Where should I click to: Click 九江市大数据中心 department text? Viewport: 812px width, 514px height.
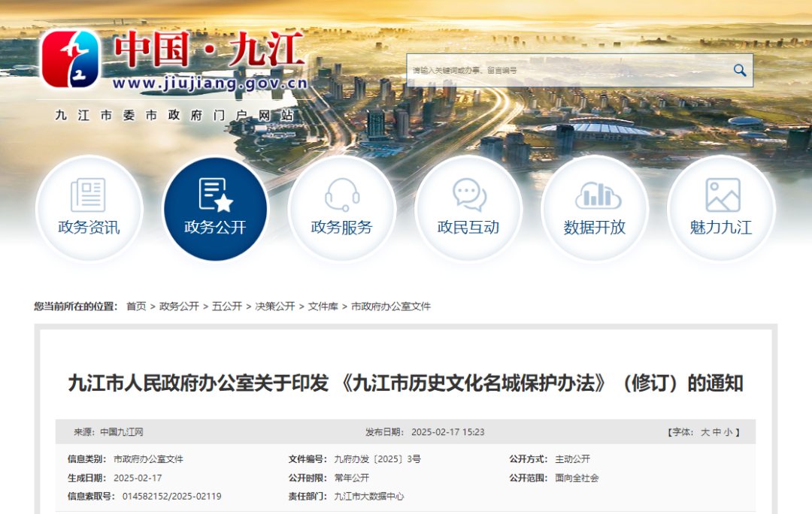(368, 497)
